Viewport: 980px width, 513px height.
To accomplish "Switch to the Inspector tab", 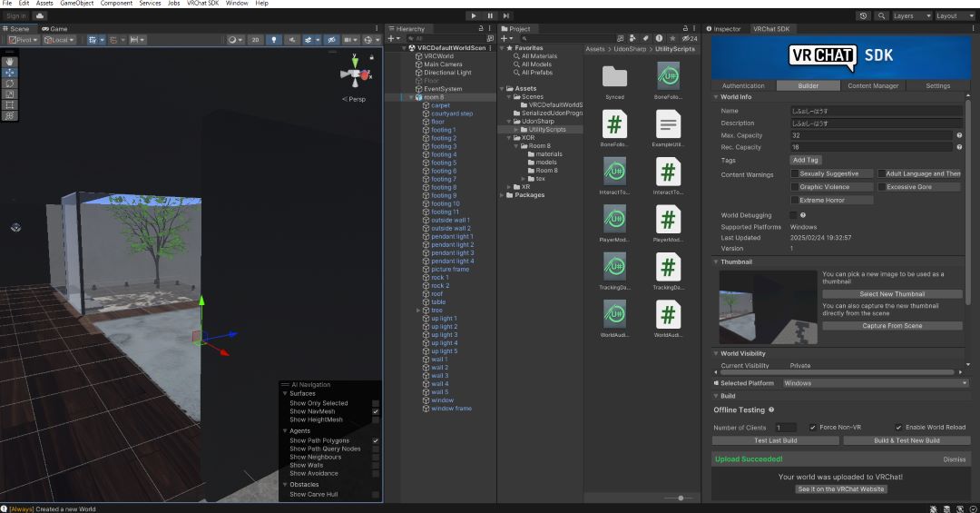I will point(724,29).
